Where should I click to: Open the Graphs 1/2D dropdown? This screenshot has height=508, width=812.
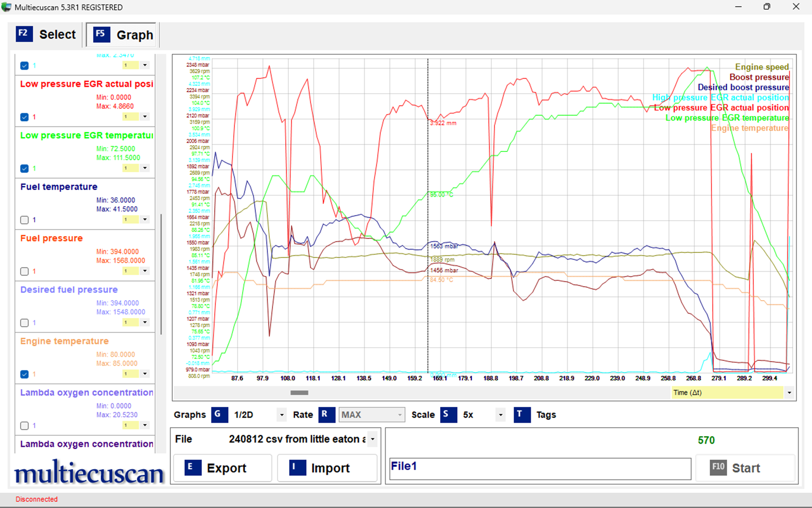coord(282,415)
